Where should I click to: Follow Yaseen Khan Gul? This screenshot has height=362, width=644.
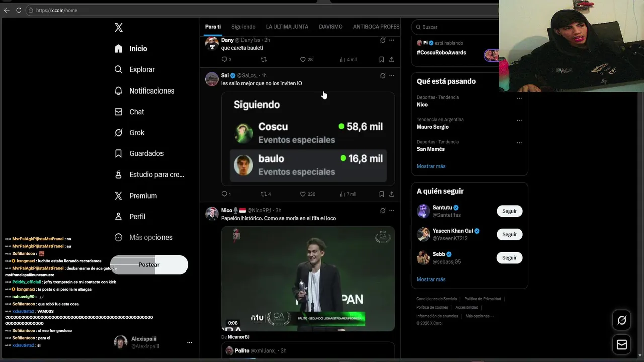[509, 234]
